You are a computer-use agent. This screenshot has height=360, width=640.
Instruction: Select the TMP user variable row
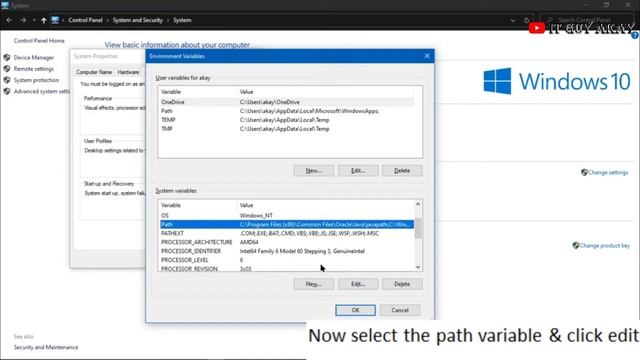click(287, 129)
